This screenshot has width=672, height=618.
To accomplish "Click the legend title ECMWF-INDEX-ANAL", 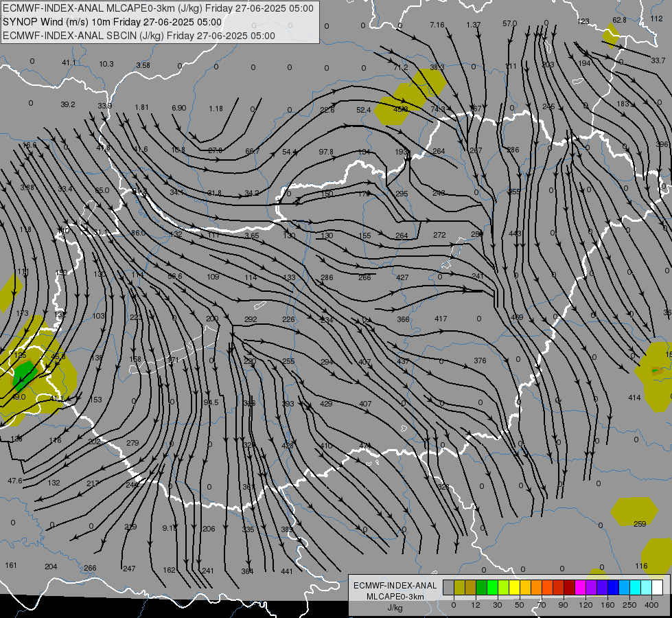I will [x=395, y=586].
